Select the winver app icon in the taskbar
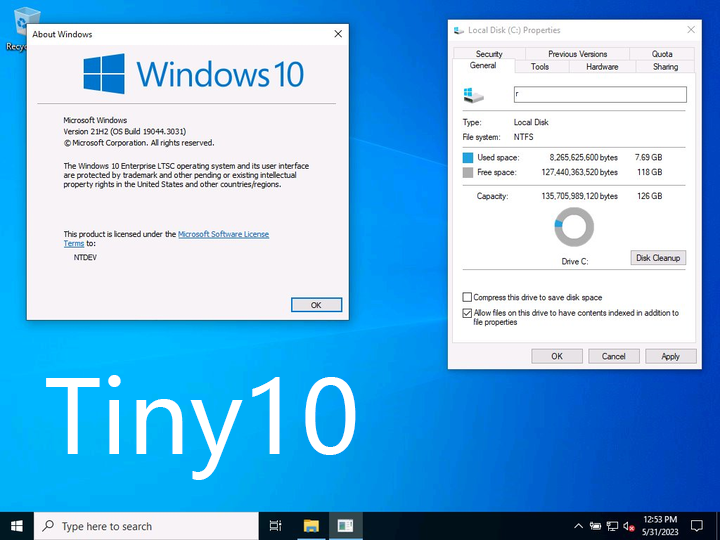This screenshot has width=720, height=540. pyautogui.click(x=345, y=526)
